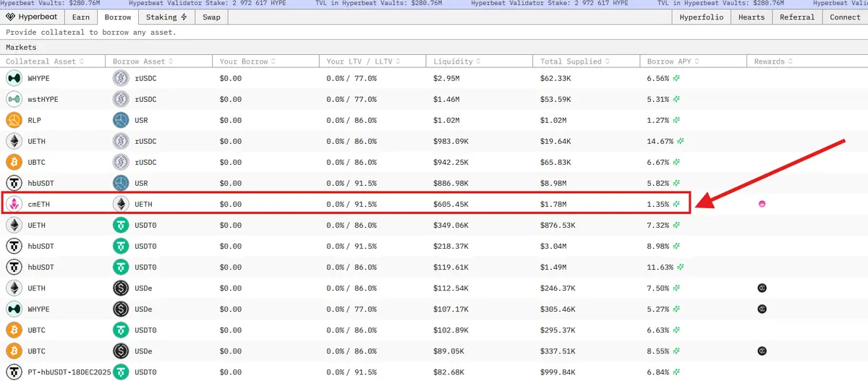Screen dimensions: 868x381
Task: Click the UBTC collateral icon in the $942.25K row
Action: 14,162
